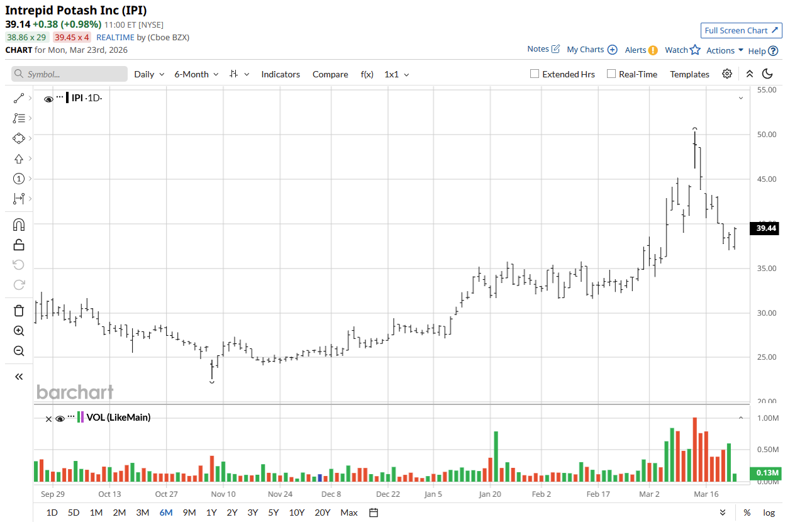Focus the Symbol search field
This screenshot has height=532, width=790.
coord(69,74)
